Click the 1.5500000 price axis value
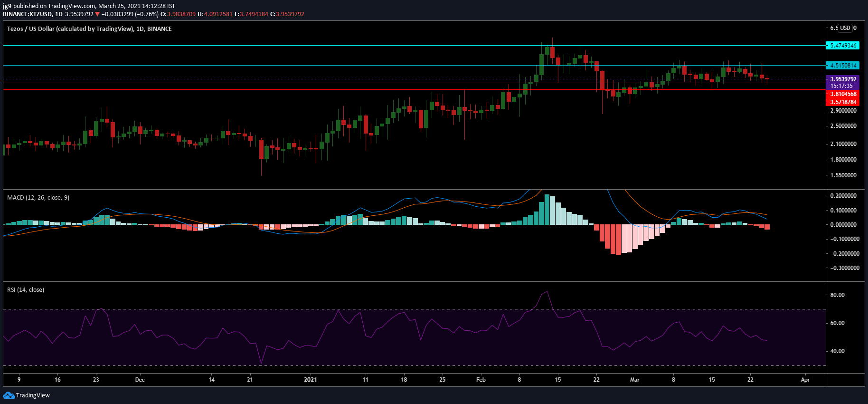868x404 pixels. click(843, 175)
